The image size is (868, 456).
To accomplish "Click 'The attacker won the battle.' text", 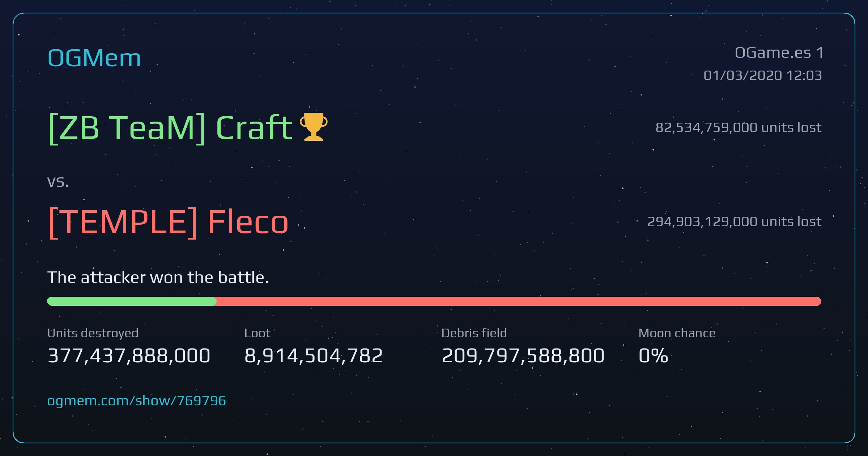I will point(158,278).
